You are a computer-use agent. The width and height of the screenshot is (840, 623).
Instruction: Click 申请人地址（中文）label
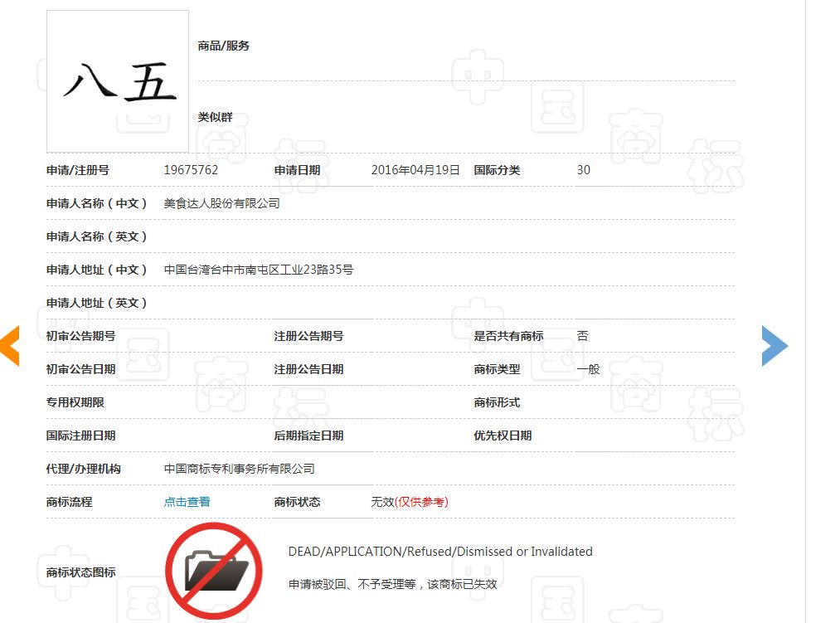[x=96, y=270]
